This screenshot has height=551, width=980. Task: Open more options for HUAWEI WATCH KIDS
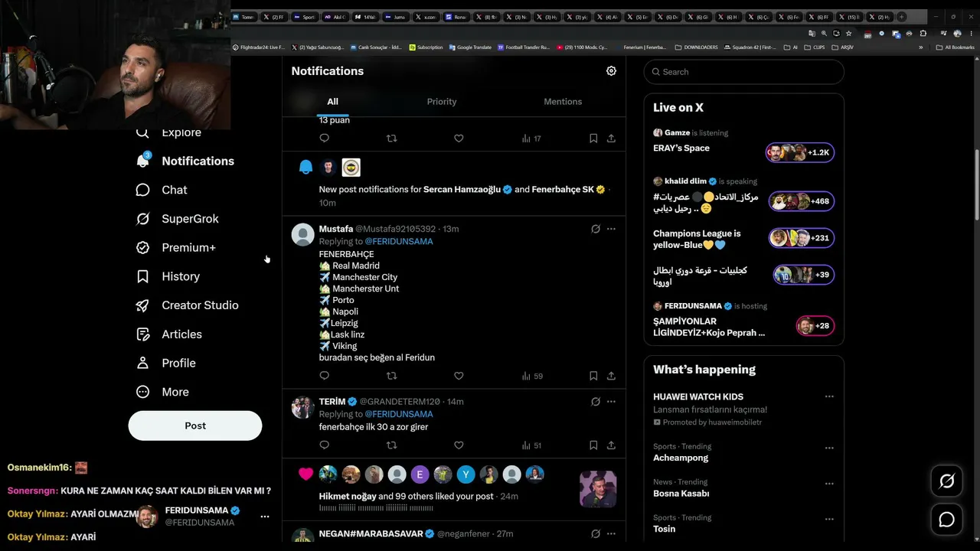pos(829,396)
